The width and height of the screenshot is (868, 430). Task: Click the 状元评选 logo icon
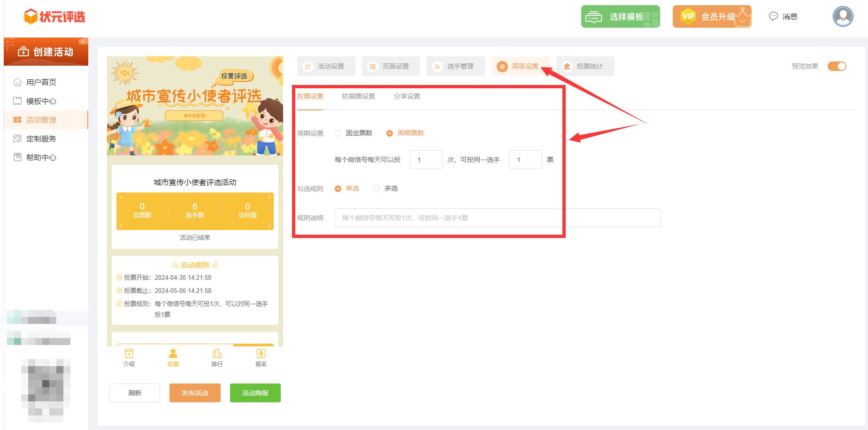(31, 17)
